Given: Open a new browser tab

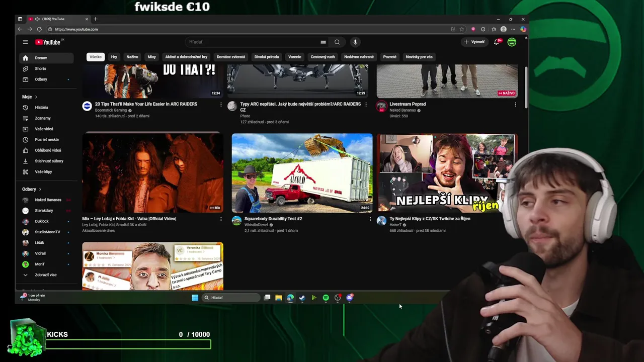Looking at the screenshot, I should (x=96, y=19).
